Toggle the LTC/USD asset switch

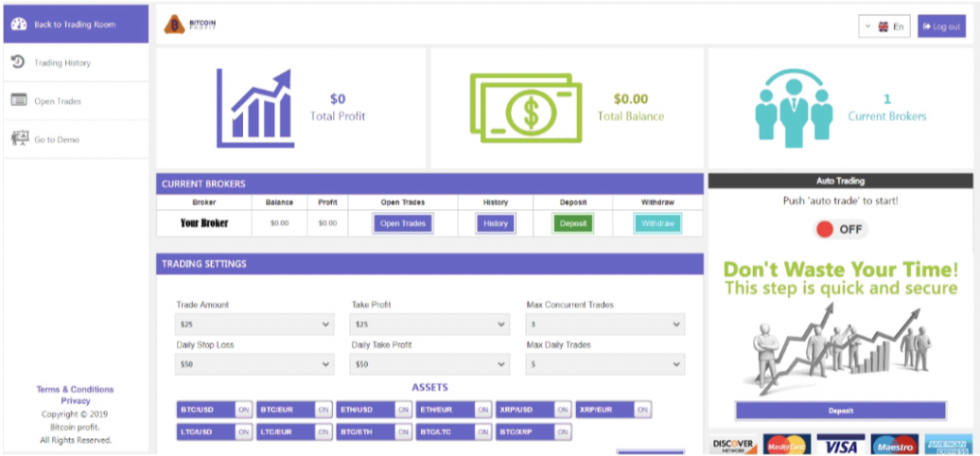(x=243, y=432)
